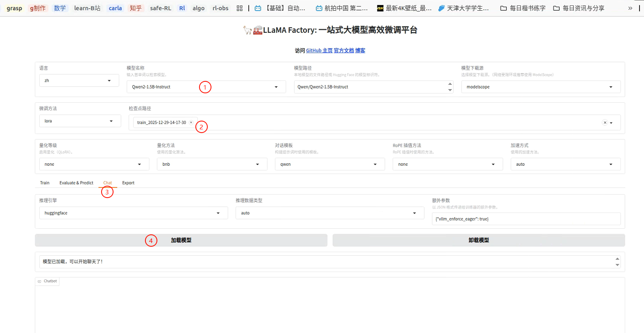Expand the 检查点路径 dropdown arrow
This screenshot has width=644, height=333.
click(611, 123)
